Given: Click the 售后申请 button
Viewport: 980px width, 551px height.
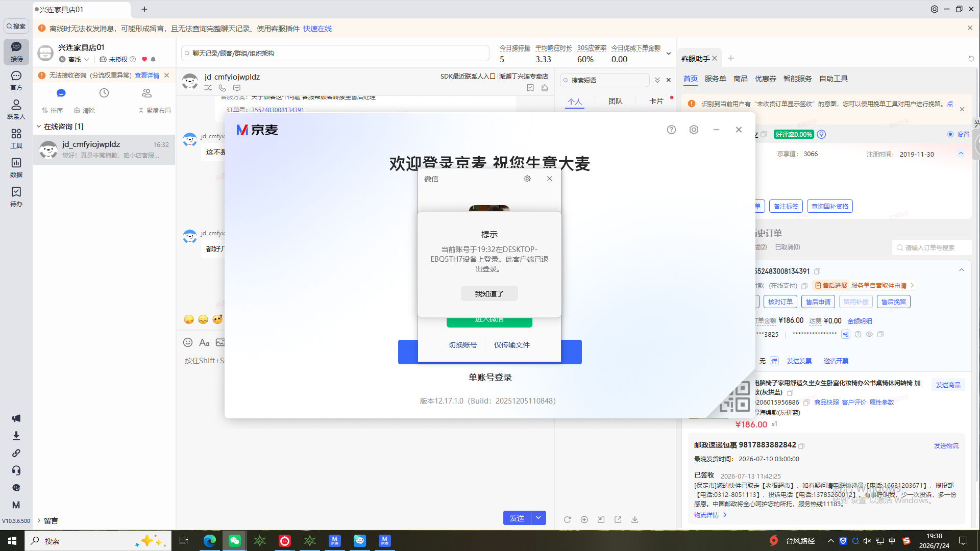Looking at the screenshot, I should [x=818, y=302].
